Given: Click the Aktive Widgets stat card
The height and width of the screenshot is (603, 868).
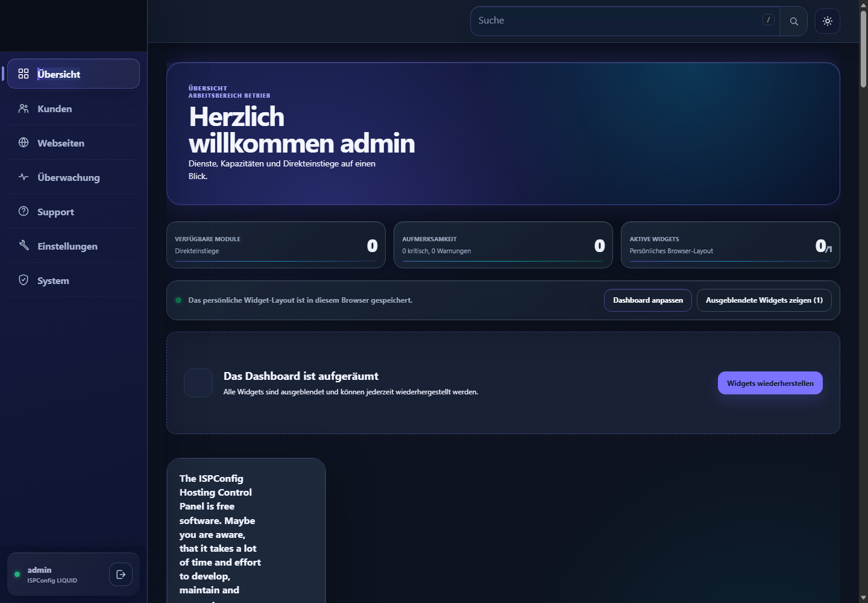Looking at the screenshot, I should coord(731,245).
